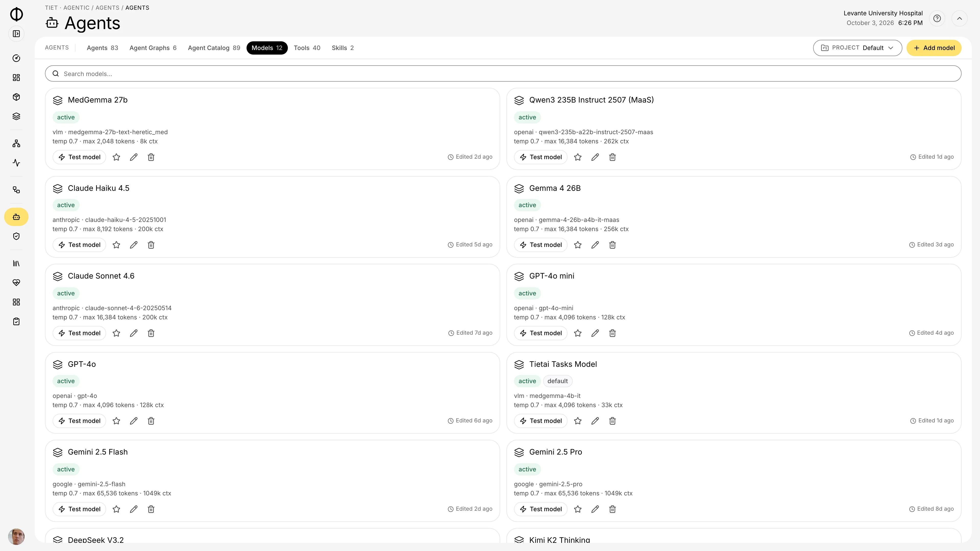Open the Skills 2 tab

pyautogui.click(x=343, y=48)
